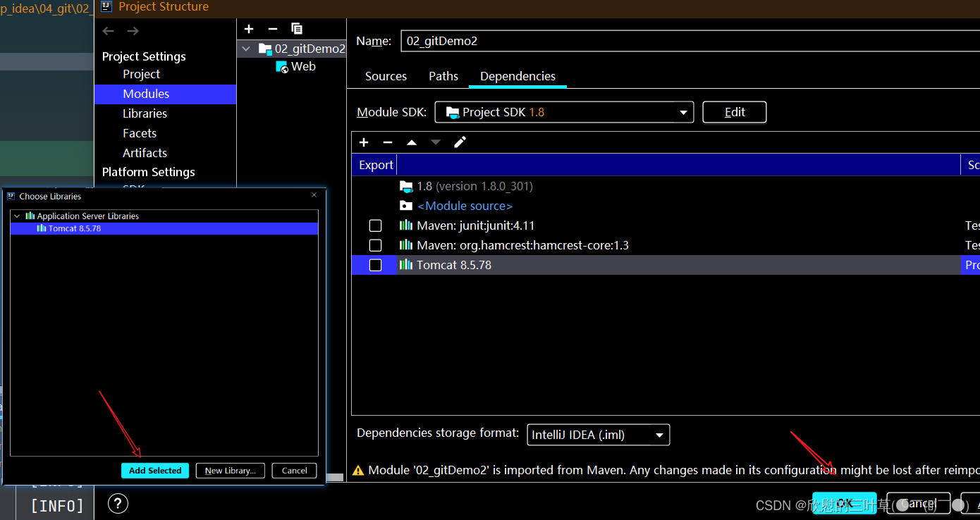
Task: Add a new module with plus icon
Action: [x=249, y=29]
